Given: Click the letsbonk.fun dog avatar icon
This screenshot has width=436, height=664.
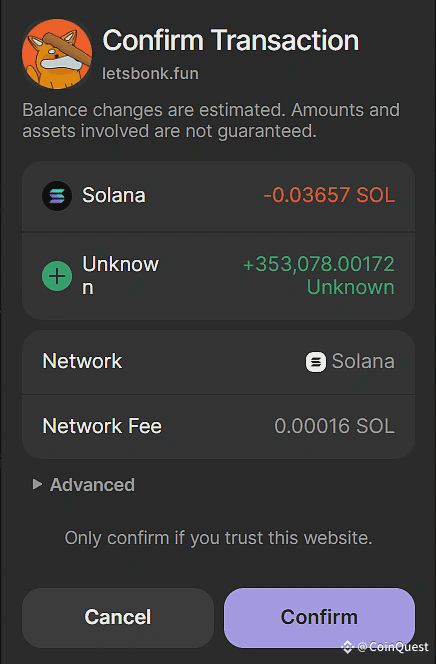Looking at the screenshot, I should tap(57, 54).
